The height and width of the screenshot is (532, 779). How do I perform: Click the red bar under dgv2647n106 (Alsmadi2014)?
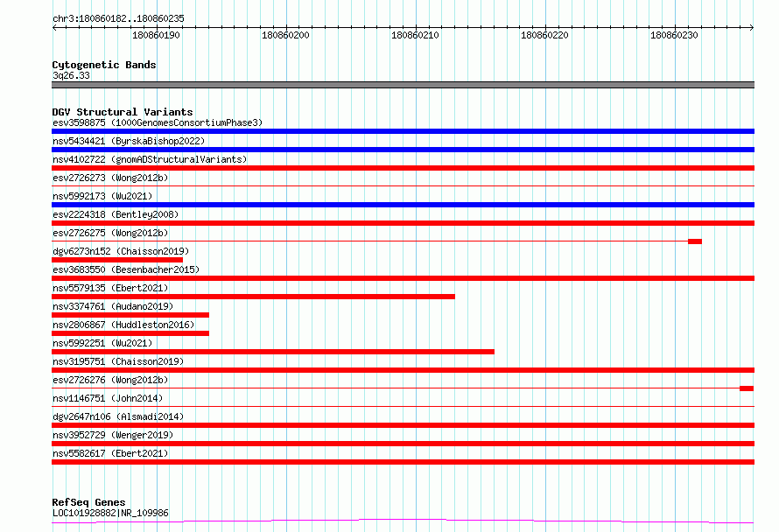coord(403,425)
